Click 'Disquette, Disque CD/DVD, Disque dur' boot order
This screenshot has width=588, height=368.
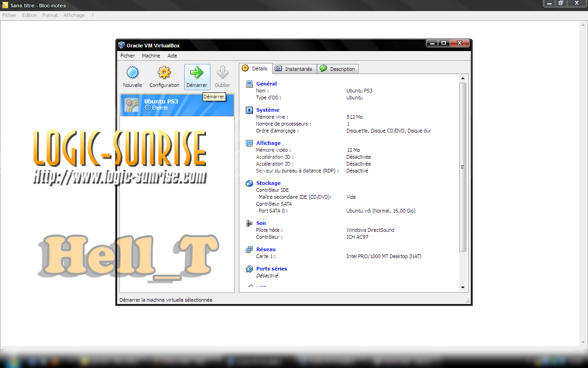coord(389,131)
